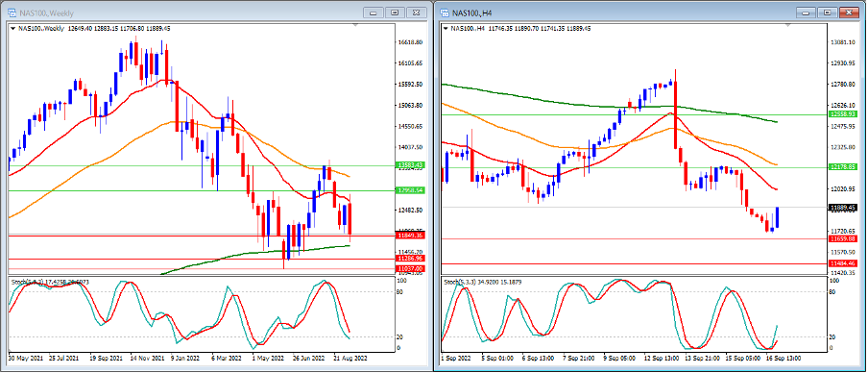Click the red 11286.96 level label
The height and width of the screenshot is (373, 868).
[x=410, y=259]
